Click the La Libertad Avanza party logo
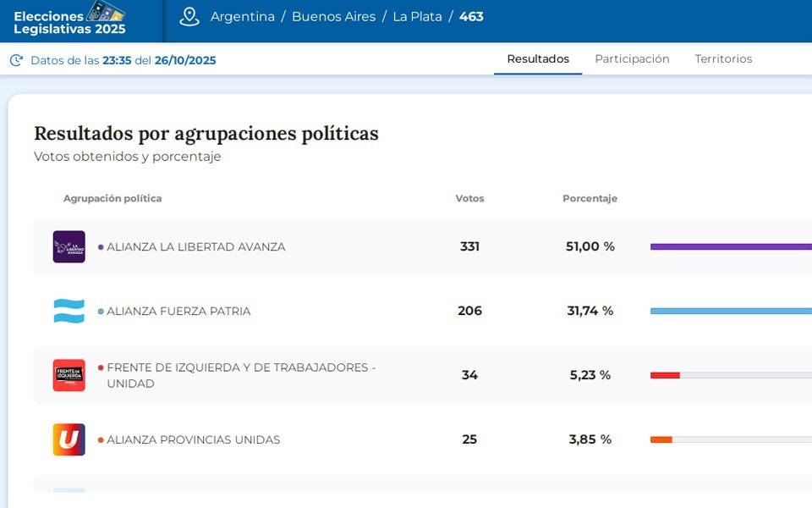Viewport: 812px width, 508px height. point(69,247)
